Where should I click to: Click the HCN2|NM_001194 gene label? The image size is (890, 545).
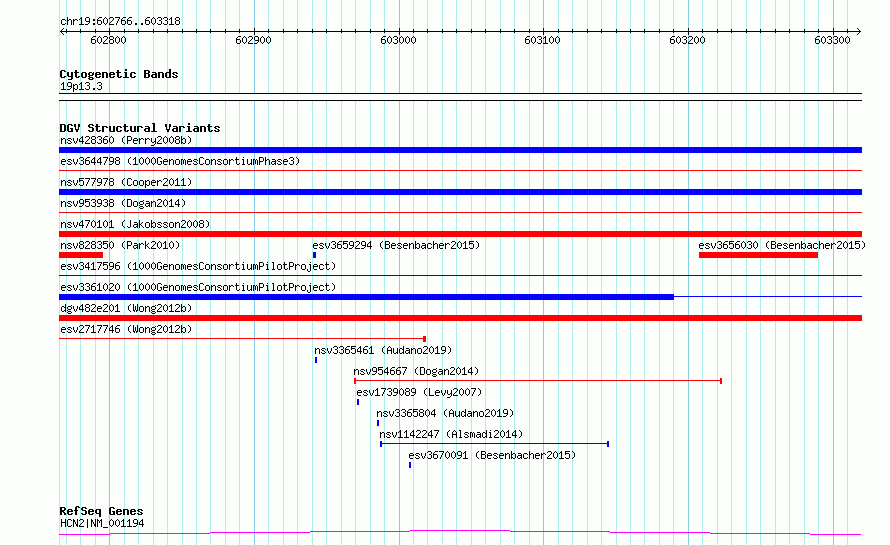[102, 523]
